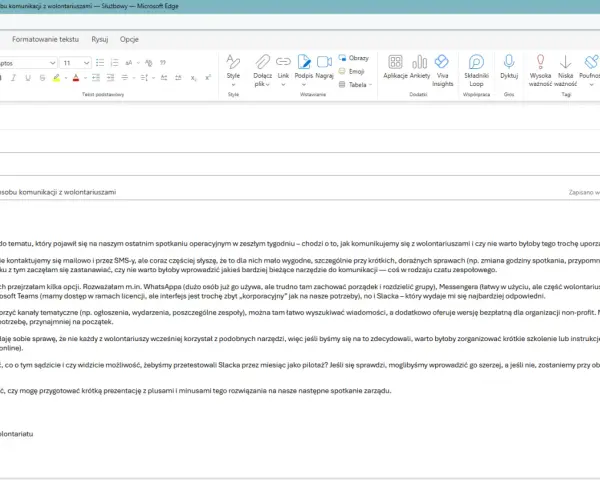Mark message as Niska ważność
600x480 pixels.
coord(565,71)
